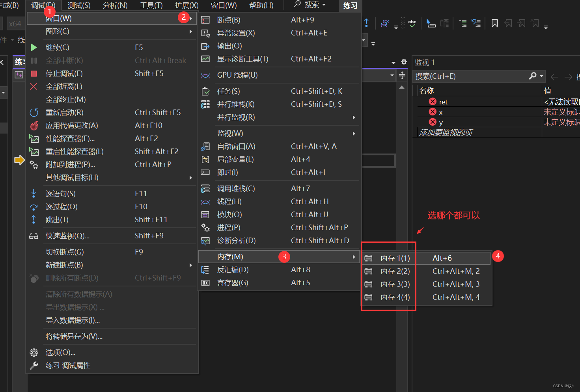This screenshot has width=580, height=392.
Task: Open 线程(H) threads window
Action: click(x=280, y=201)
